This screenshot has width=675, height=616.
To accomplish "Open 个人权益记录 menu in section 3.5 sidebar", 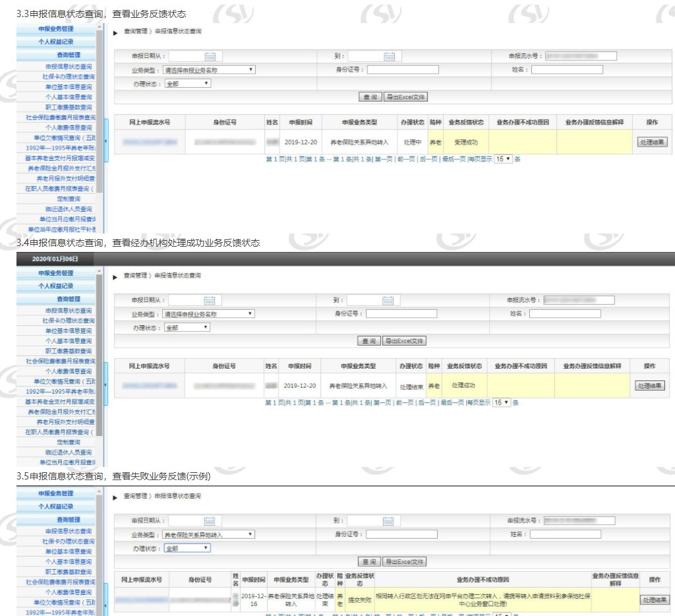I will [55, 507].
